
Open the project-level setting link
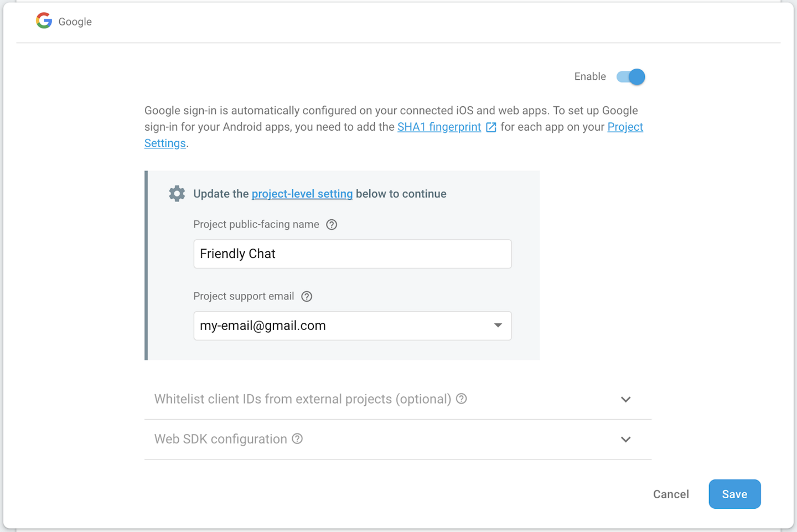(x=302, y=194)
